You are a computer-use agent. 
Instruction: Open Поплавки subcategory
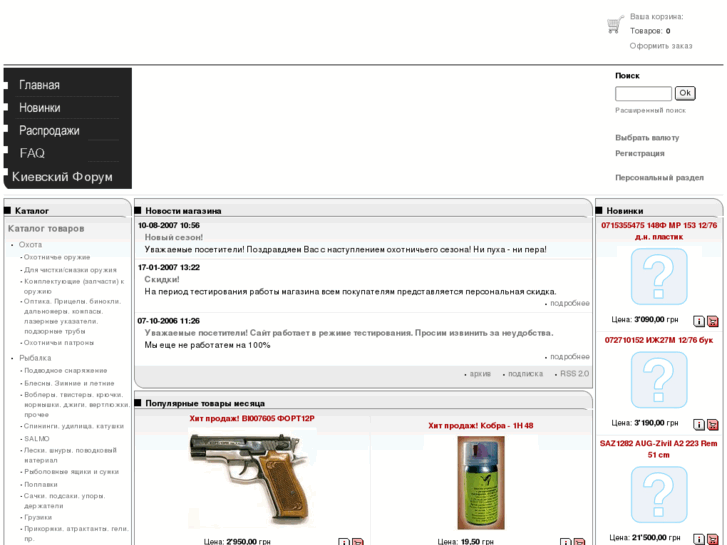click(41, 485)
